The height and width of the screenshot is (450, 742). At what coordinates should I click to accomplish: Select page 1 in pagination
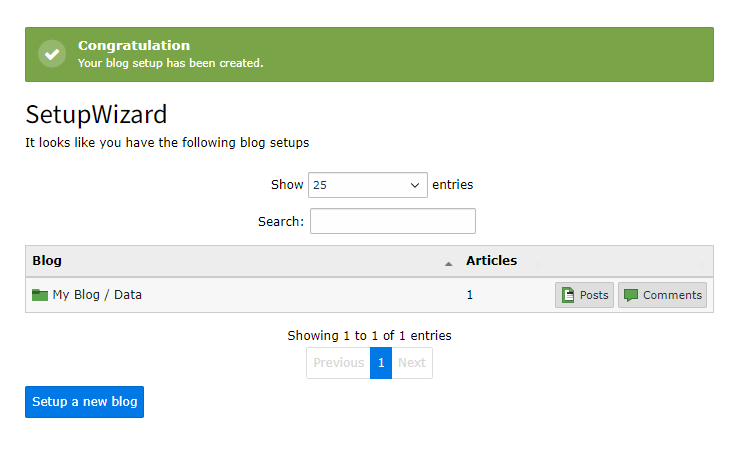381,363
